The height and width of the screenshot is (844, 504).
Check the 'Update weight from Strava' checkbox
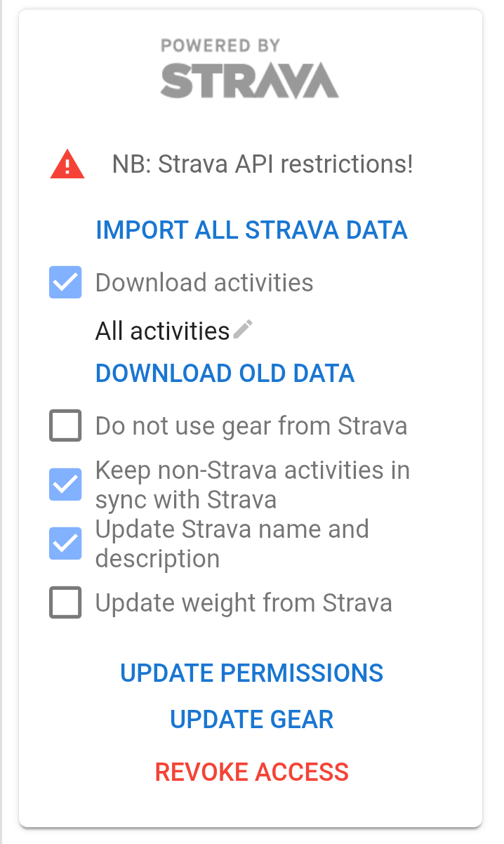click(x=65, y=602)
